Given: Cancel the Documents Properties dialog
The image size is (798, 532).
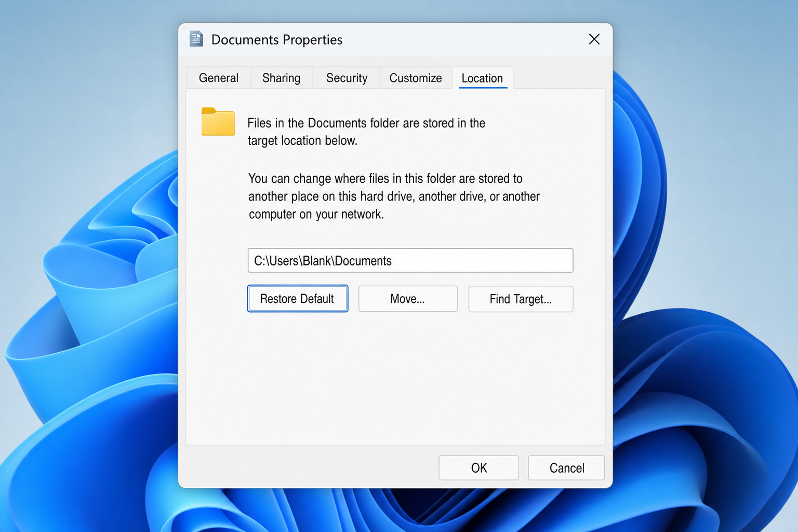Looking at the screenshot, I should tap(566, 468).
